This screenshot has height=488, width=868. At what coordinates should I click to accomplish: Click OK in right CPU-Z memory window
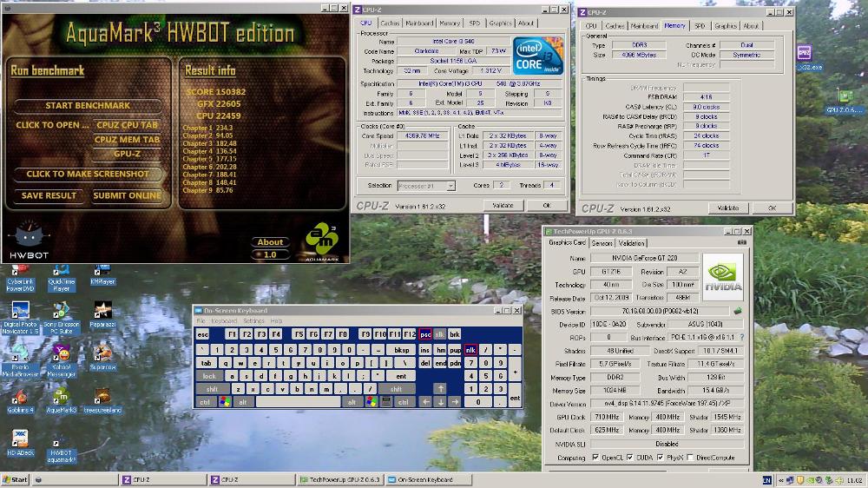tap(772, 208)
